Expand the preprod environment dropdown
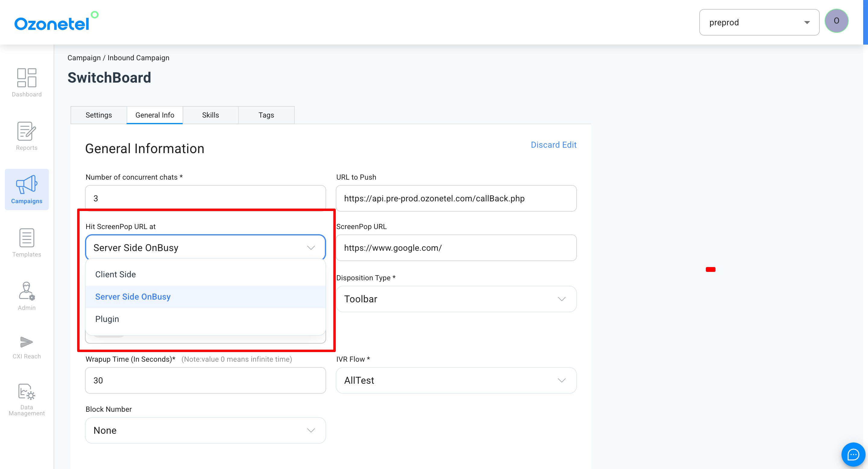 tap(759, 22)
